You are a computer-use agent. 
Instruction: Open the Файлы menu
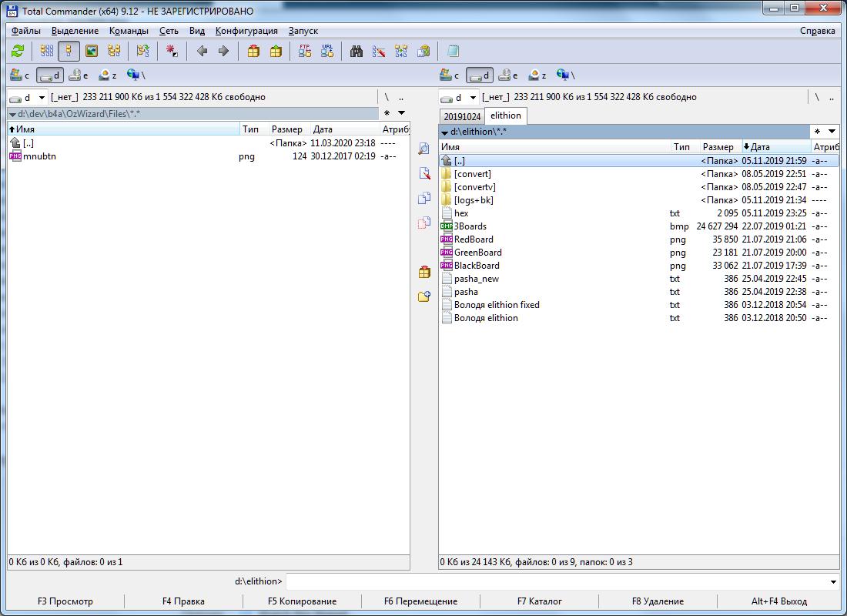click(x=26, y=31)
